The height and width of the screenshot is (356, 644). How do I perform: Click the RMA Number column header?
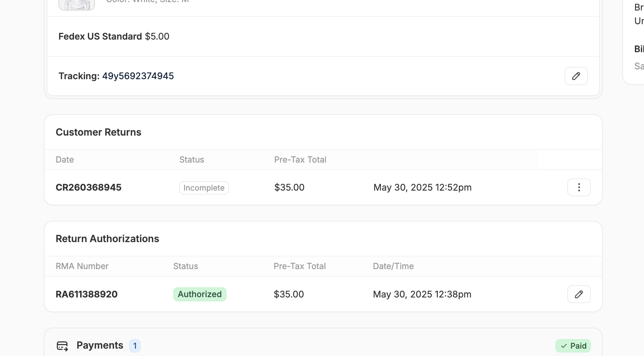(82, 266)
